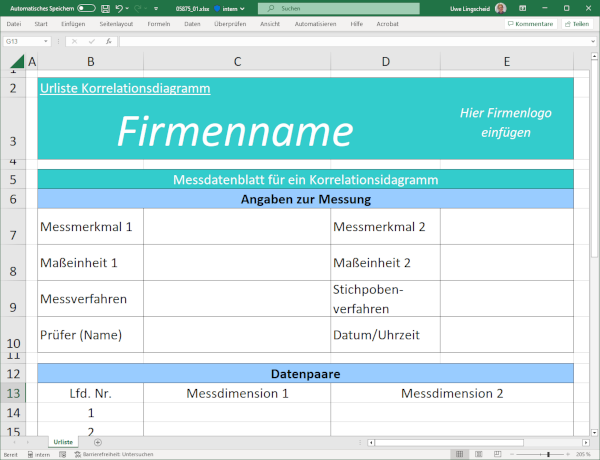Open the Formeln ribbon tab
Screen dimensions: 600x460
158,22
